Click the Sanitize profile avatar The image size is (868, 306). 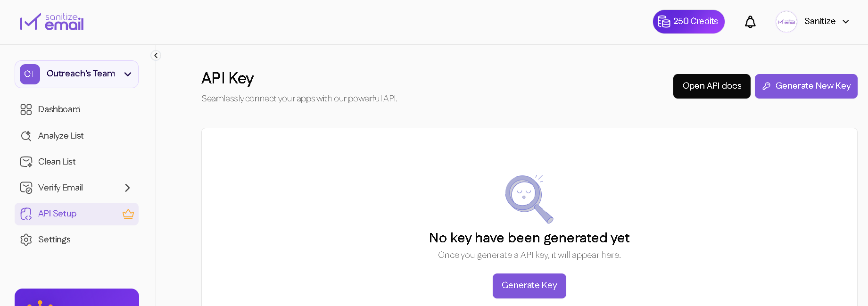pos(786,22)
